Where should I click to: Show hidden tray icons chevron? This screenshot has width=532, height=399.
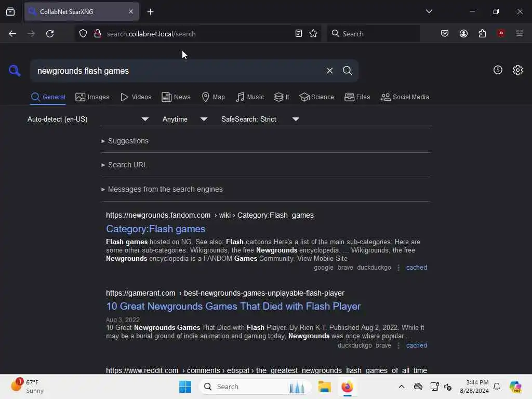(402, 387)
